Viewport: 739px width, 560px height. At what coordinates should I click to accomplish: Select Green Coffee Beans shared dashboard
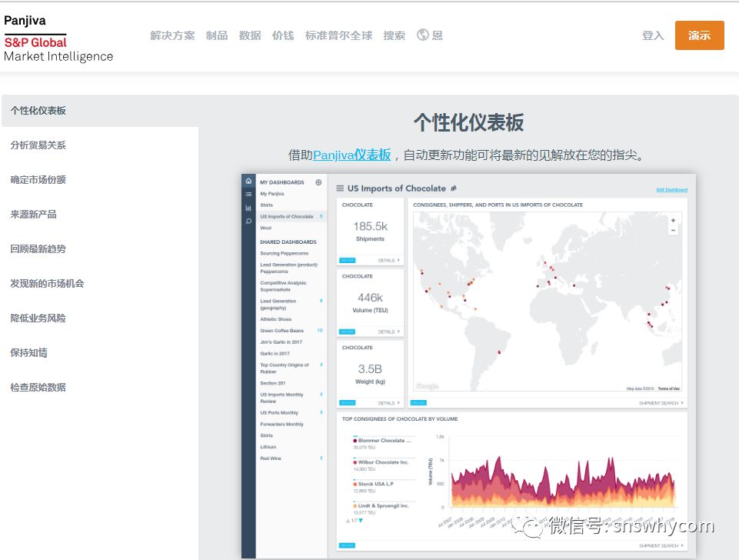point(281,331)
